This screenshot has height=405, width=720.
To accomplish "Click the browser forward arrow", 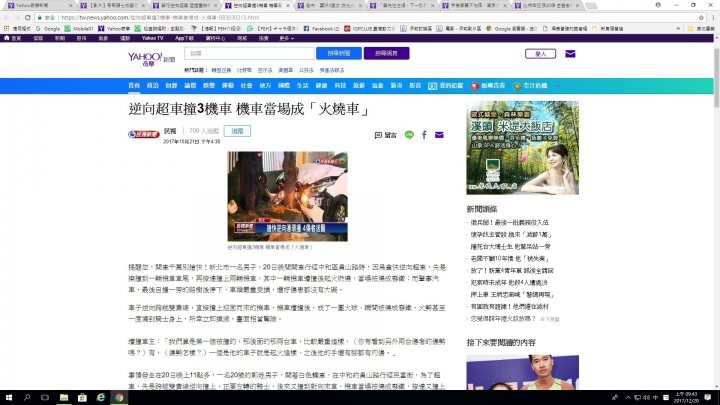I will (17, 17).
